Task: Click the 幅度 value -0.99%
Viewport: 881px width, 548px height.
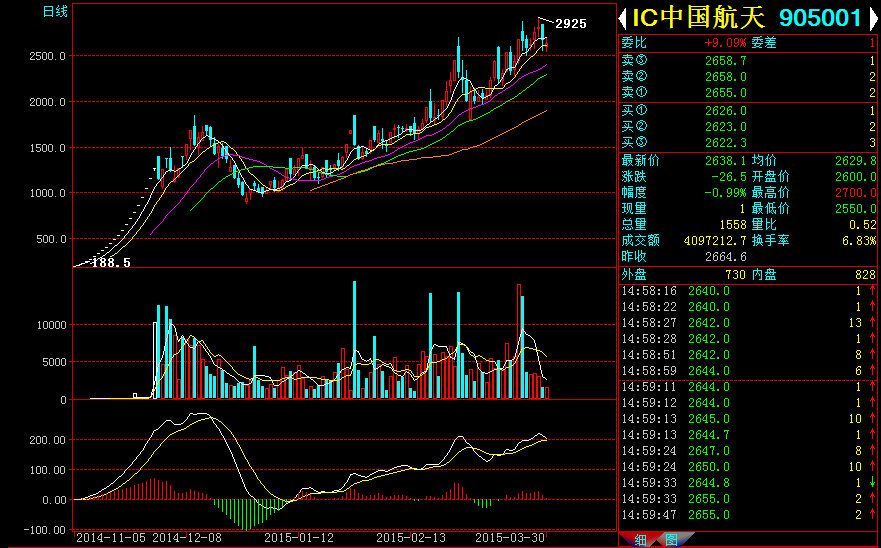Action: tap(725, 193)
